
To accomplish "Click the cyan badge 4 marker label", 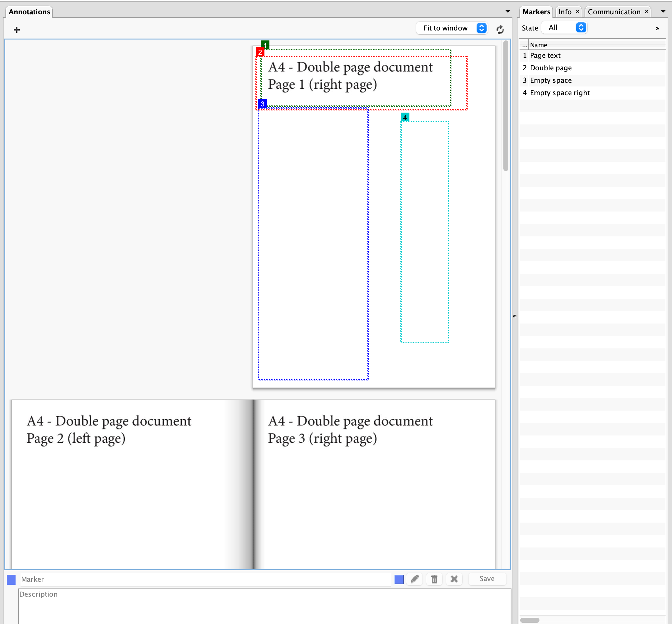I will [x=404, y=118].
